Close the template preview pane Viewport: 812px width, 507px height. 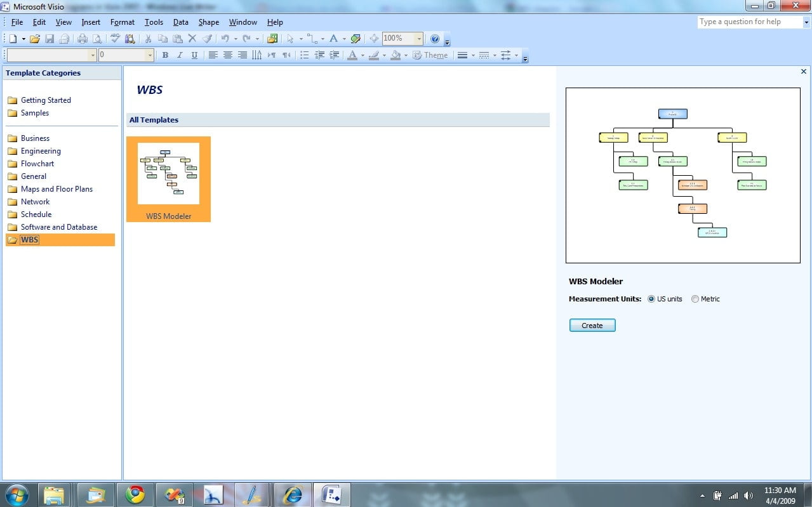coord(804,72)
